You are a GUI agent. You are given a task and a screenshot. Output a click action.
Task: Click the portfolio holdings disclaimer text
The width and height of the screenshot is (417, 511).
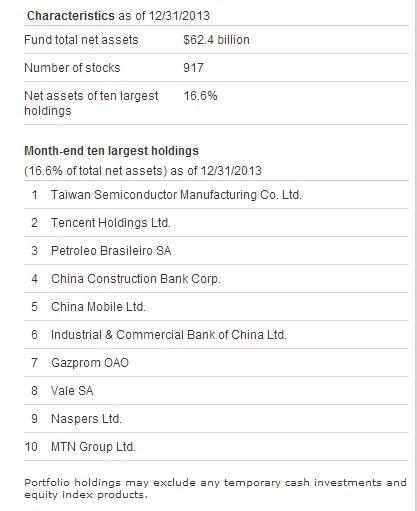(x=215, y=488)
